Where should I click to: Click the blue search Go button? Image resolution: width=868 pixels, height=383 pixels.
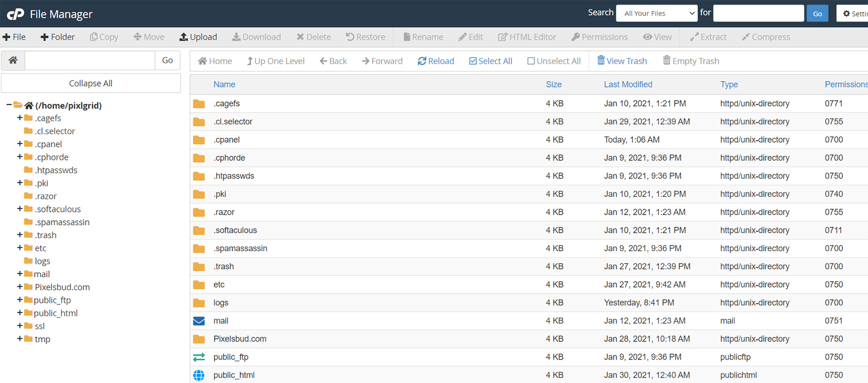pyautogui.click(x=817, y=14)
